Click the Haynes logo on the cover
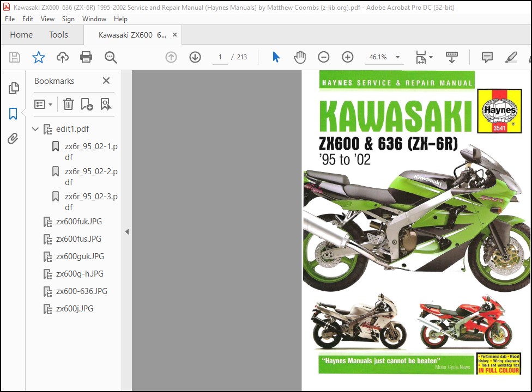The image size is (532, 392). pyautogui.click(x=499, y=111)
